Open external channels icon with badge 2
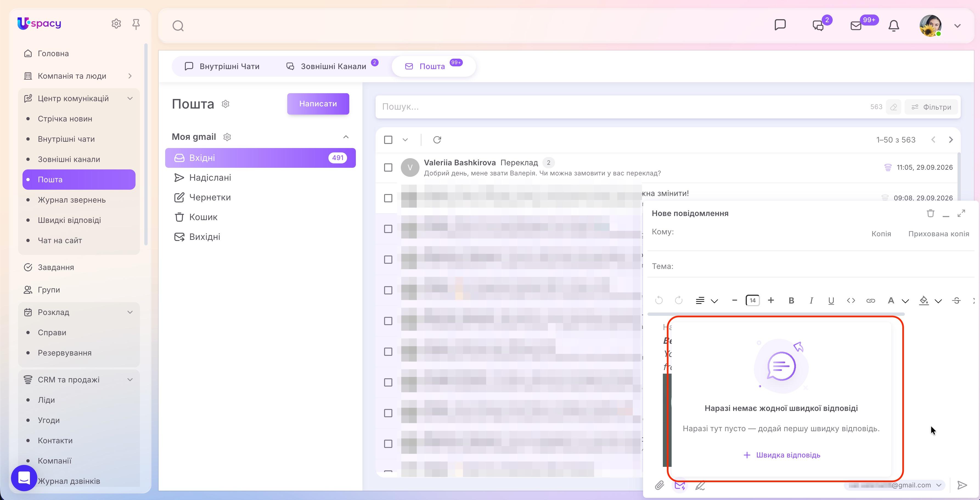The height and width of the screenshot is (500, 980). coord(818,25)
